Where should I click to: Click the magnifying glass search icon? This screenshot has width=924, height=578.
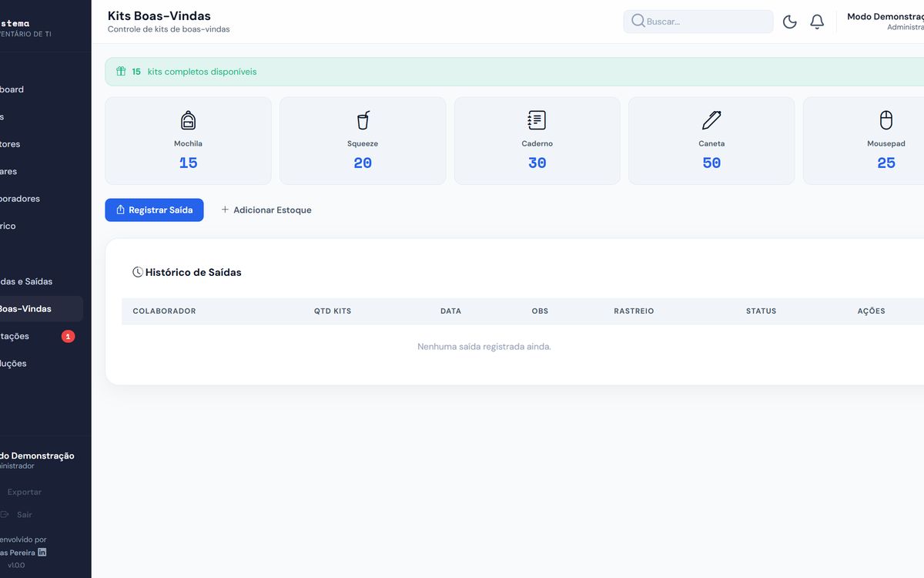tap(638, 21)
